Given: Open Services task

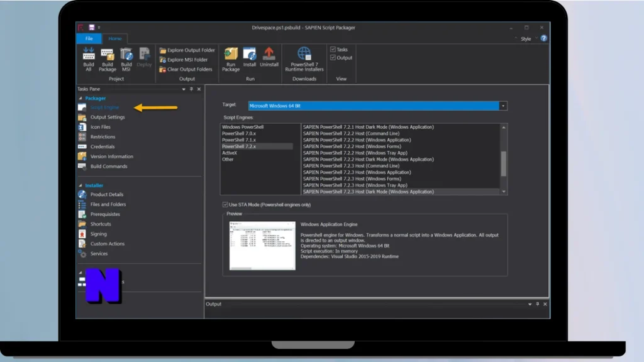Looking at the screenshot, I should pos(99,254).
